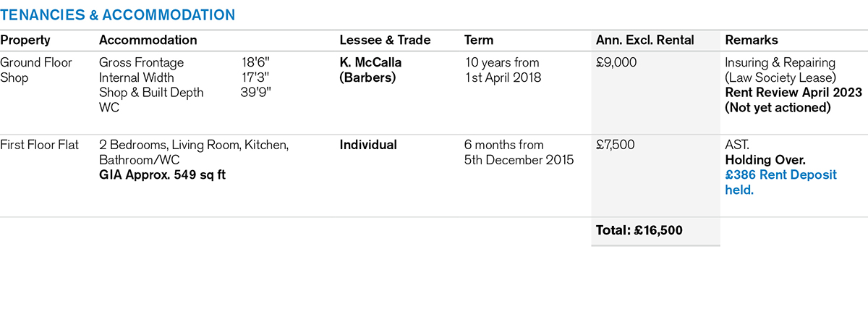Select the GIA Approx. 549 sq ft text
This screenshot has height=333, width=868.
coord(162,174)
